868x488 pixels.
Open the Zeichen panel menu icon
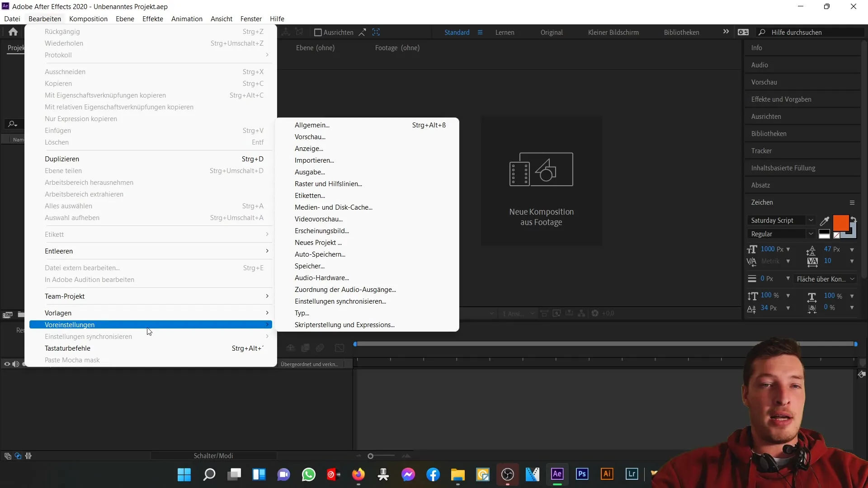tap(852, 202)
